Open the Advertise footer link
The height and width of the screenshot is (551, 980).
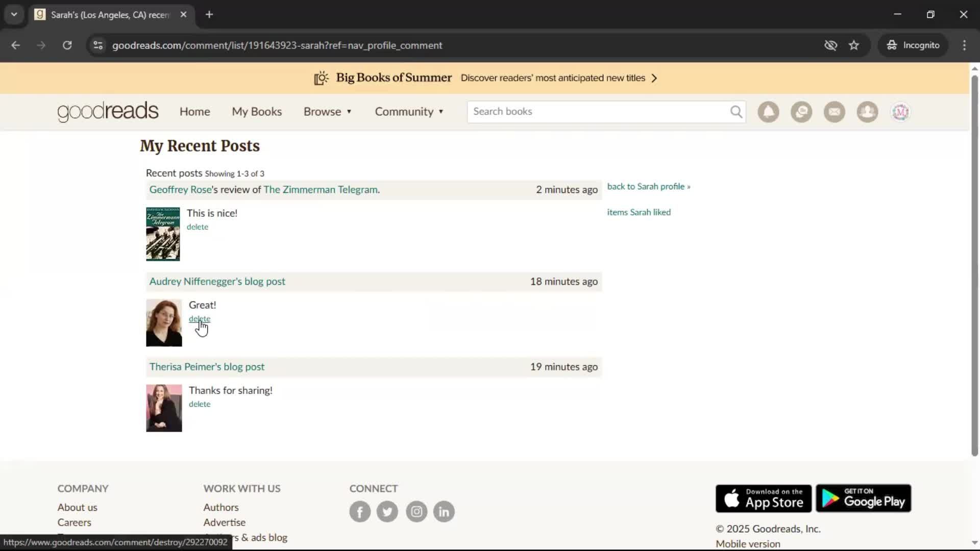(225, 522)
